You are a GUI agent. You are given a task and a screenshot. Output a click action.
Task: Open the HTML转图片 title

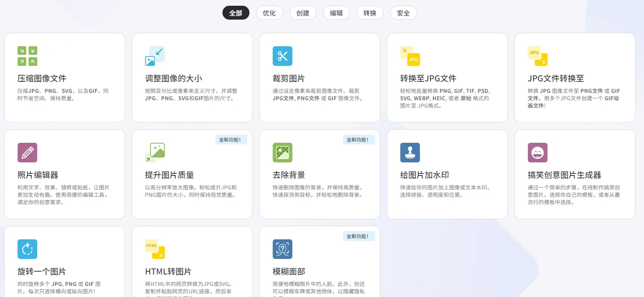[x=168, y=272]
